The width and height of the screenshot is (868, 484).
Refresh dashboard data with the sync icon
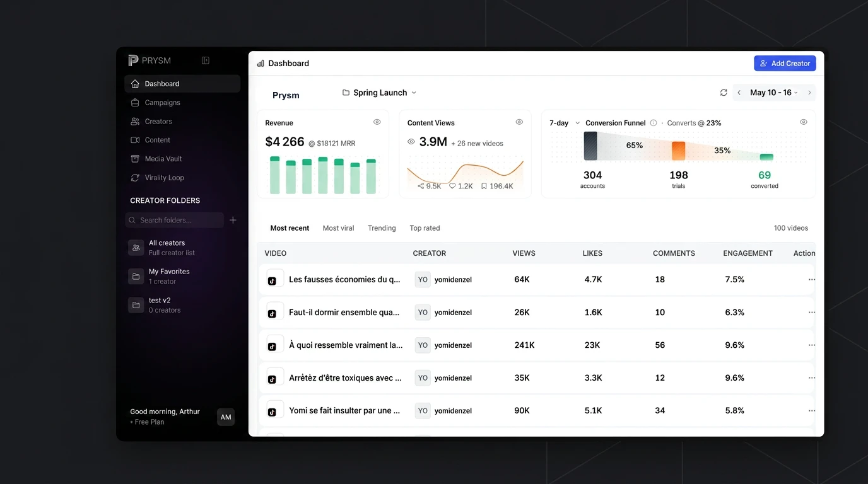pos(724,93)
